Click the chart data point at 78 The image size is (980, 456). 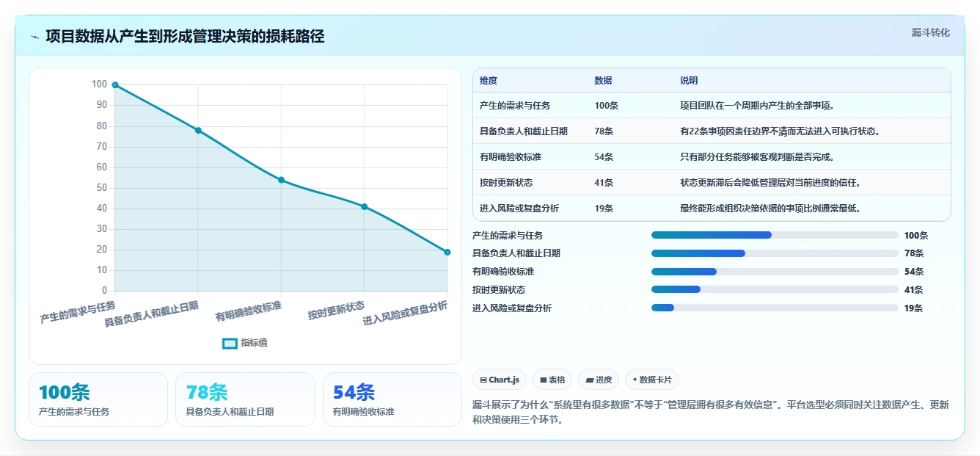pos(198,131)
